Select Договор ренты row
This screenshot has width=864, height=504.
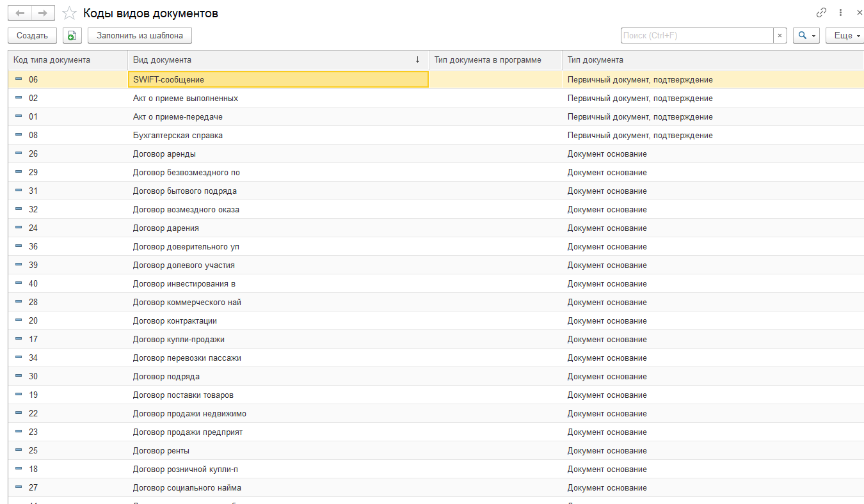(x=436, y=450)
